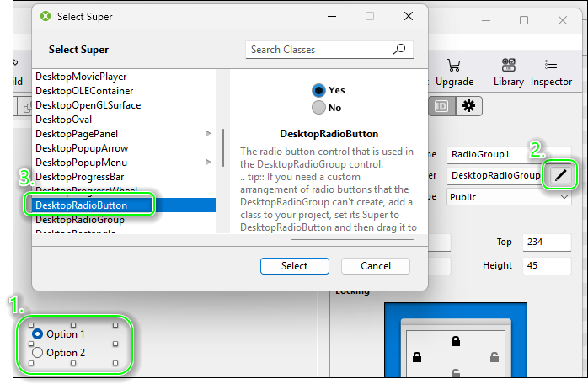This screenshot has width=588, height=384.
Task: Choose the Option 2 radio button
Action: (37, 353)
